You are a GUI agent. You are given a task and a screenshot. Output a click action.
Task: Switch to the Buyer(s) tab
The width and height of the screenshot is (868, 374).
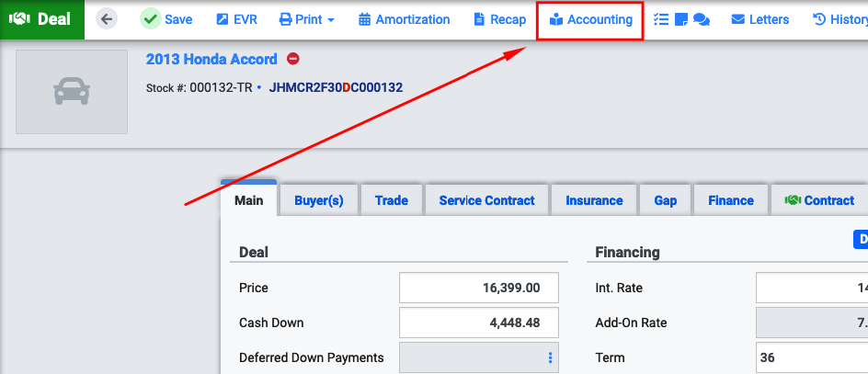(x=319, y=200)
